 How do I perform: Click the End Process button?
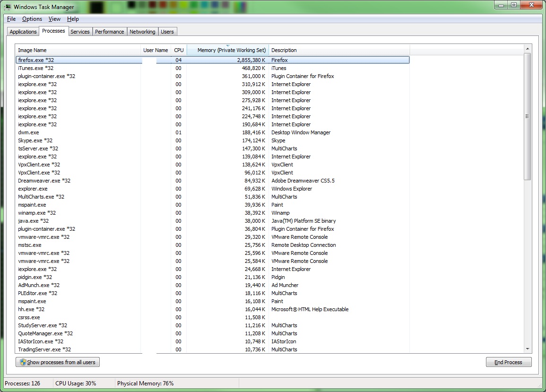[508, 362]
